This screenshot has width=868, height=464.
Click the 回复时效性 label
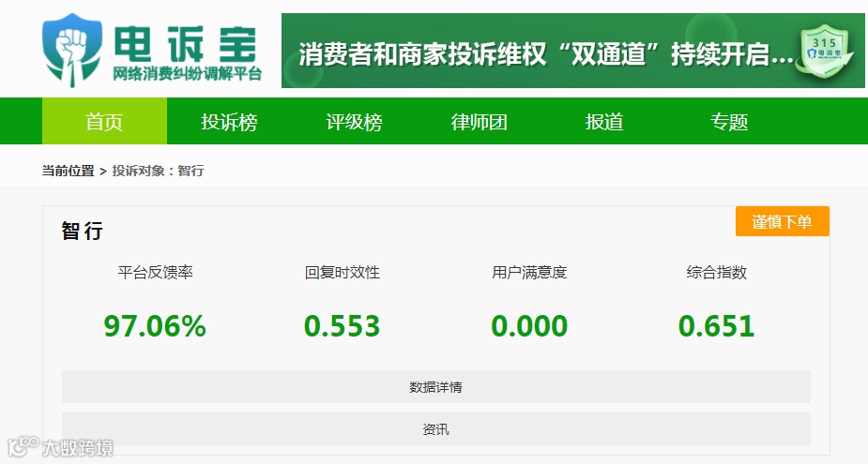pyautogui.click(x=343, y=272)
